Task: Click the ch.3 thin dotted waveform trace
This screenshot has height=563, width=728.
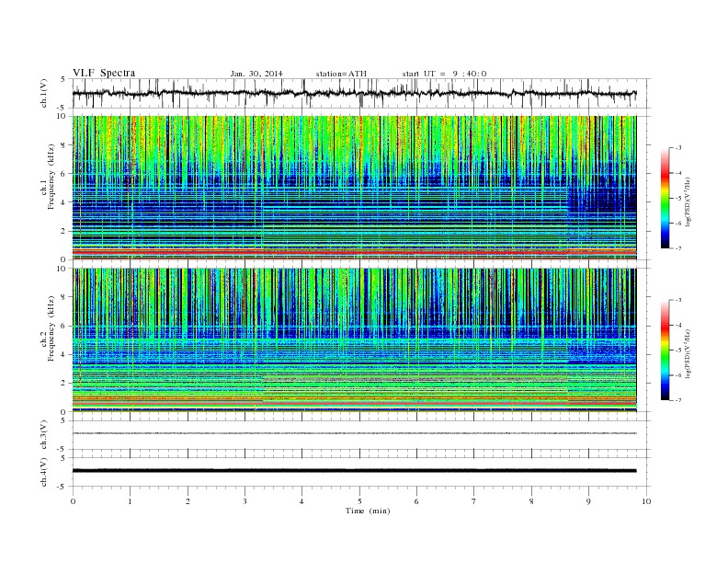Action: coord(354,433)
